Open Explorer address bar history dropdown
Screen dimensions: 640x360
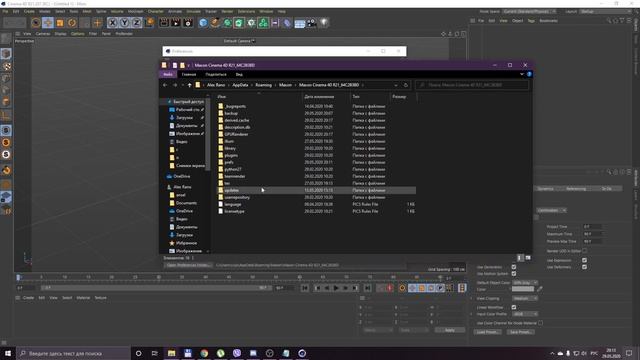pyautogui.click(x=396, y=85)
